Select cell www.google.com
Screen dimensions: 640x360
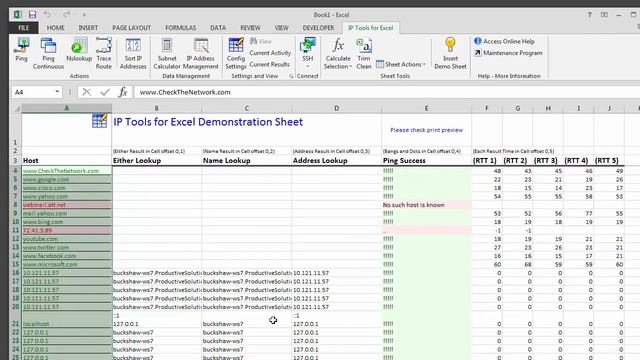pyautogui.click(x=67, y=180)
